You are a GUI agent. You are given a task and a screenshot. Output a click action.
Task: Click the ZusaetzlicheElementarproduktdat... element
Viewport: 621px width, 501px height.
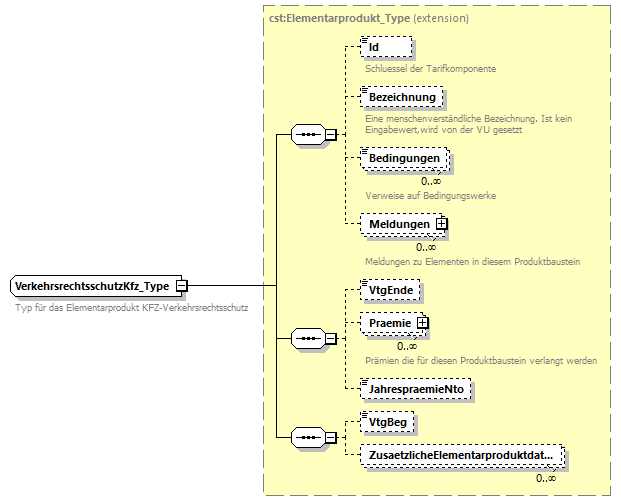pos(461,456)
